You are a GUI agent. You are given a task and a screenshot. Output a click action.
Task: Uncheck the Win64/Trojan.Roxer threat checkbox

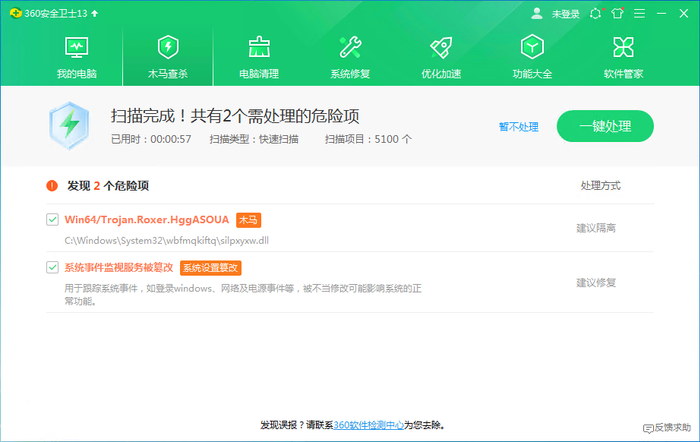point(52,219)
